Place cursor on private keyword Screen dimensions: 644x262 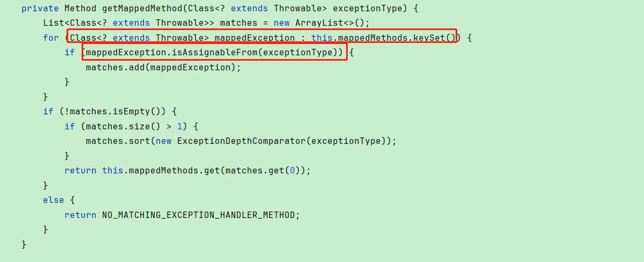tap(40, 9)
